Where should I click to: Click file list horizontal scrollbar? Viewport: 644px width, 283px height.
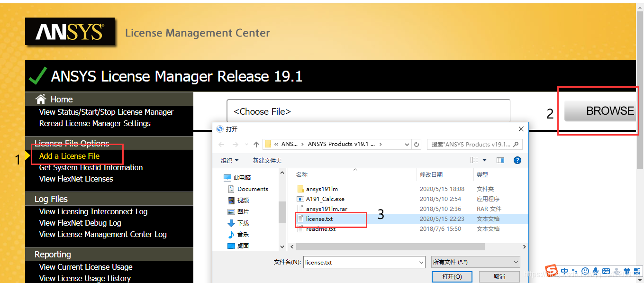pyautogui.click(x=390, y=247)
